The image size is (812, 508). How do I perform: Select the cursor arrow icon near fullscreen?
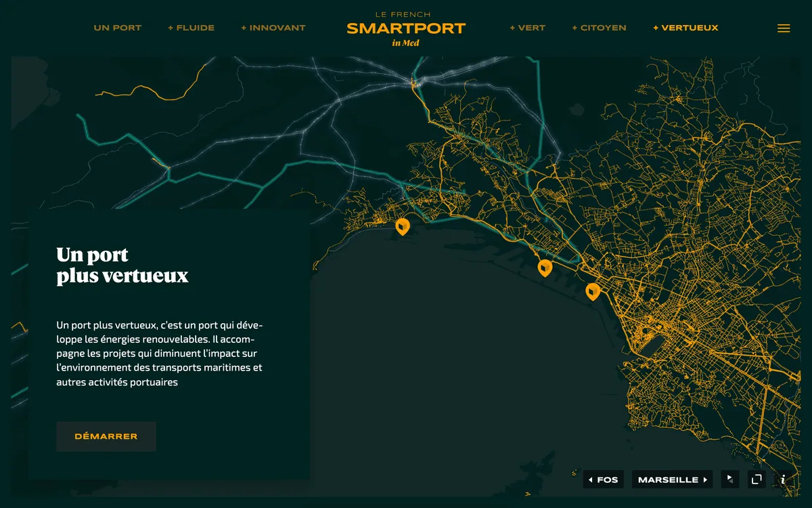[x=729, y=479]
